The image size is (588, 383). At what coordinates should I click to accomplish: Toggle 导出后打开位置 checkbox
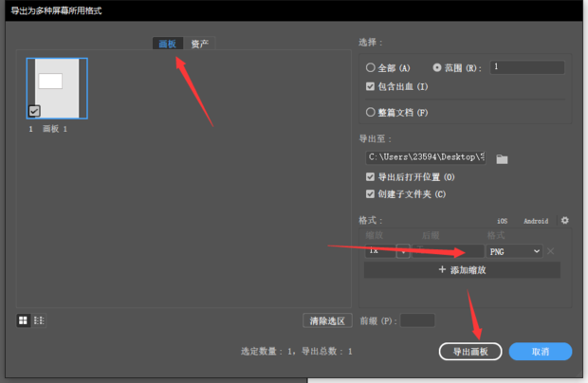(371, 177)
